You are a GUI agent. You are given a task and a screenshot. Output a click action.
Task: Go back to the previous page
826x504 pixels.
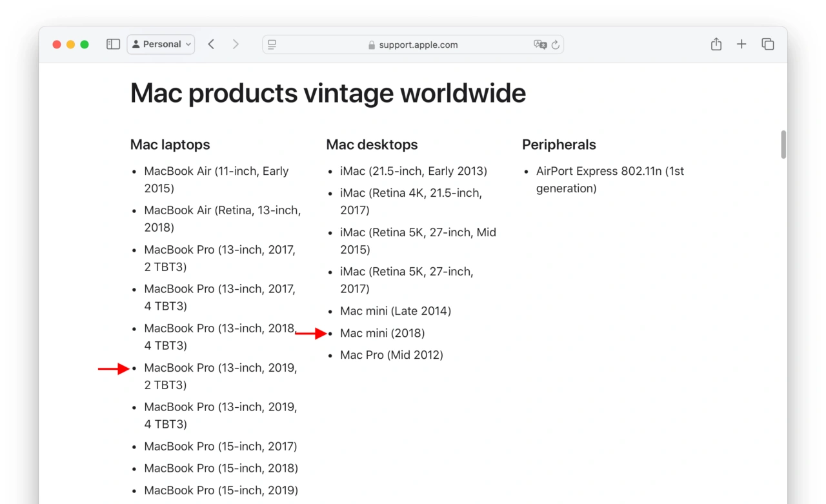click(x=211, y=45)
